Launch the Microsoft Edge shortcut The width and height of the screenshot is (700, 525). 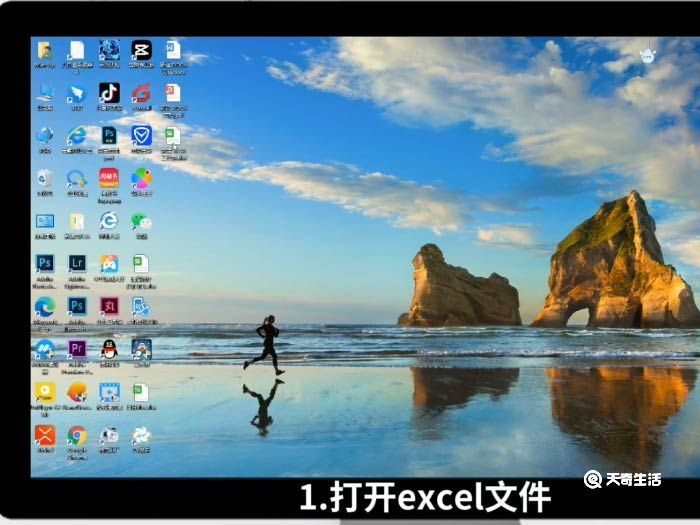(x=45, y=307)
